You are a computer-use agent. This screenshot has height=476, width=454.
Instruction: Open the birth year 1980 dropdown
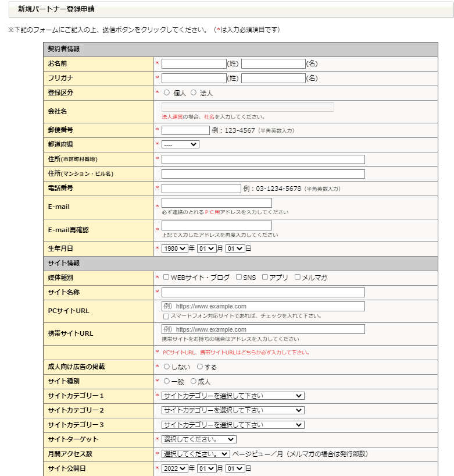[x=175, y=248]
